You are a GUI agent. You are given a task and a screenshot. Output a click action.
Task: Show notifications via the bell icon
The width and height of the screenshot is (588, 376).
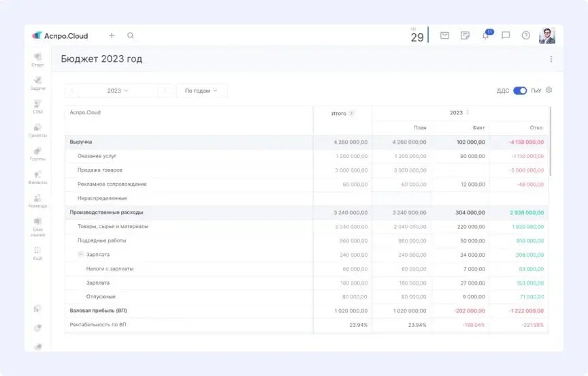485,35
